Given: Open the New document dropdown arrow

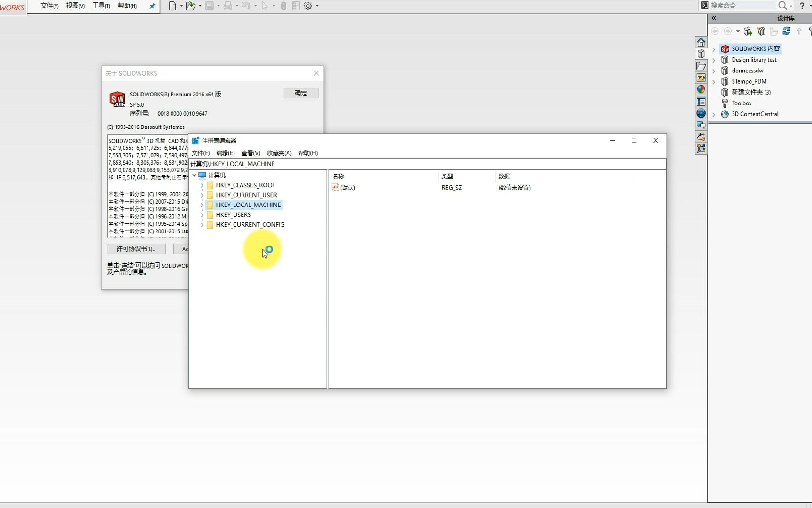Looking at the screenshot, I should [x=181, y=6].
